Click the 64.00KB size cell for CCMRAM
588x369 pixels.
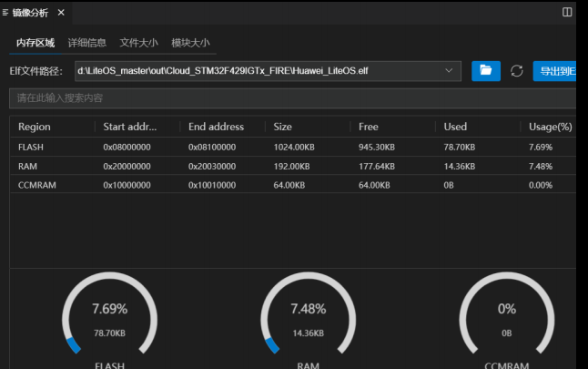pyautogui.click(x=289, y=185)
